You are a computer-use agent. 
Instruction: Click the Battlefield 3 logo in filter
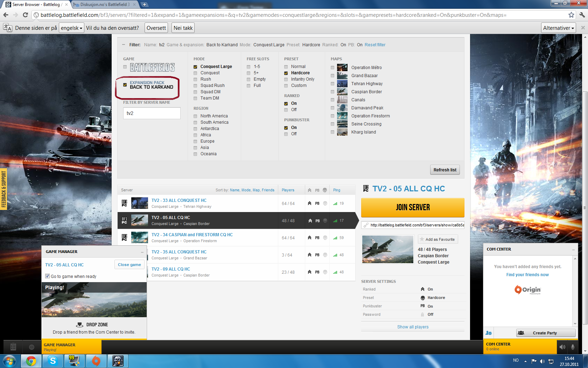pos(152,67)
